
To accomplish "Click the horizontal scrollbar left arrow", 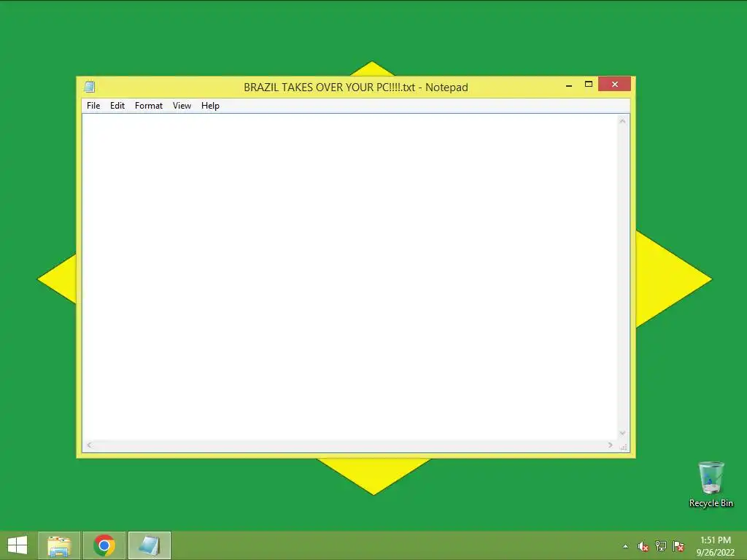I will point(89,446).
